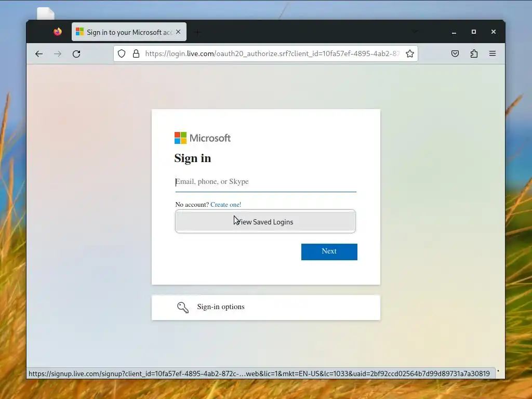
Task: Click the Microsoft logo
Action: click(203, 138)
